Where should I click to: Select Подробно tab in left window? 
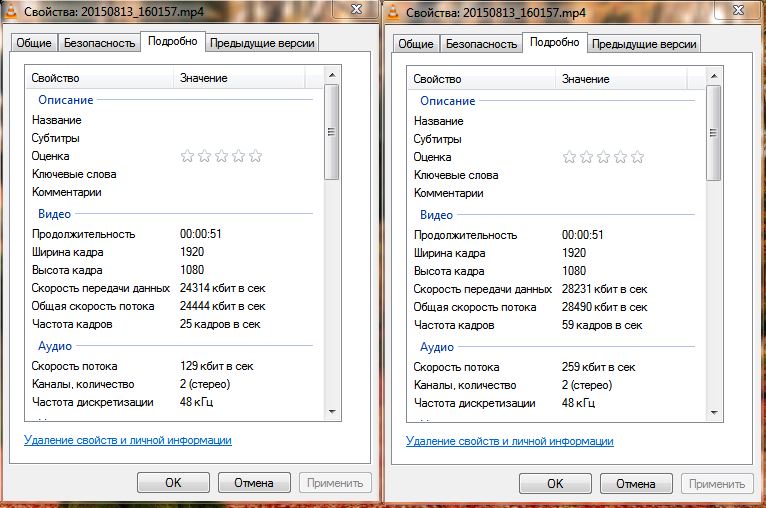coord(172,42)
